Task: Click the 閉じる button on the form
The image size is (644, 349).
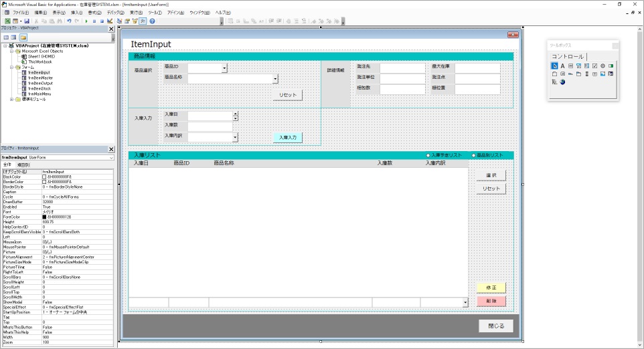Action: (x=496, y=326)
